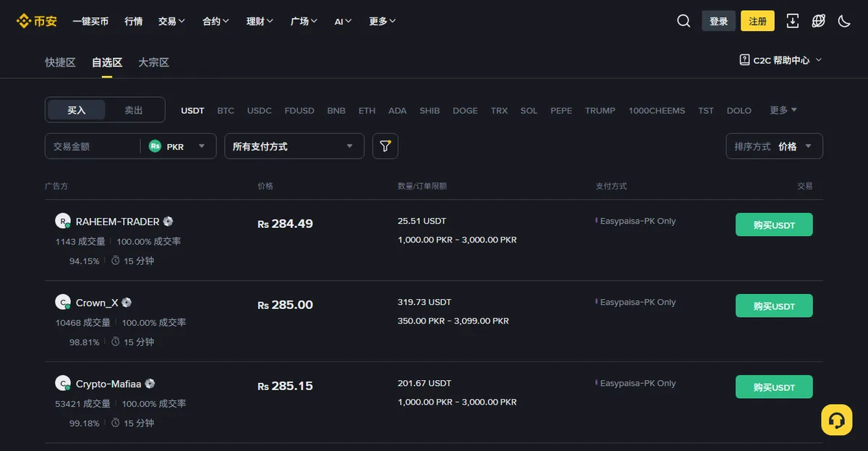868x451 pixels.
Task: Toggle dark mode moon icon
Action: (844, 21)
